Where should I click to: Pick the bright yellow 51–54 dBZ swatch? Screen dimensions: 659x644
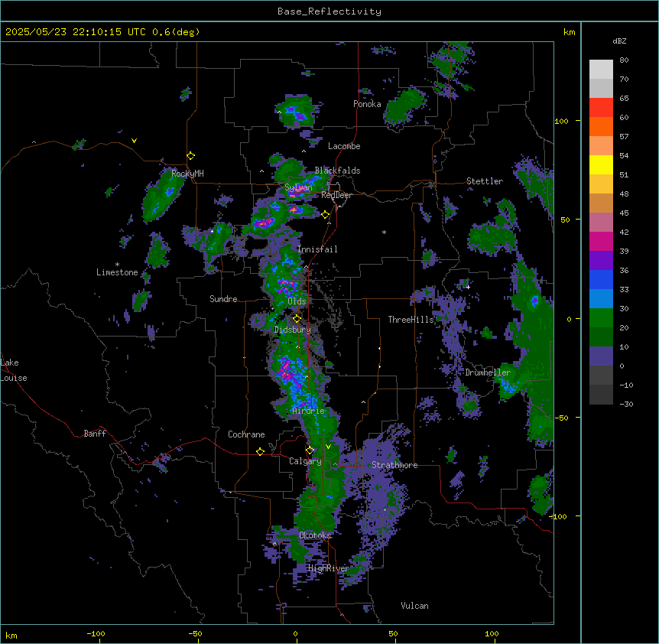pyautogui.click(x=601, y=164)
